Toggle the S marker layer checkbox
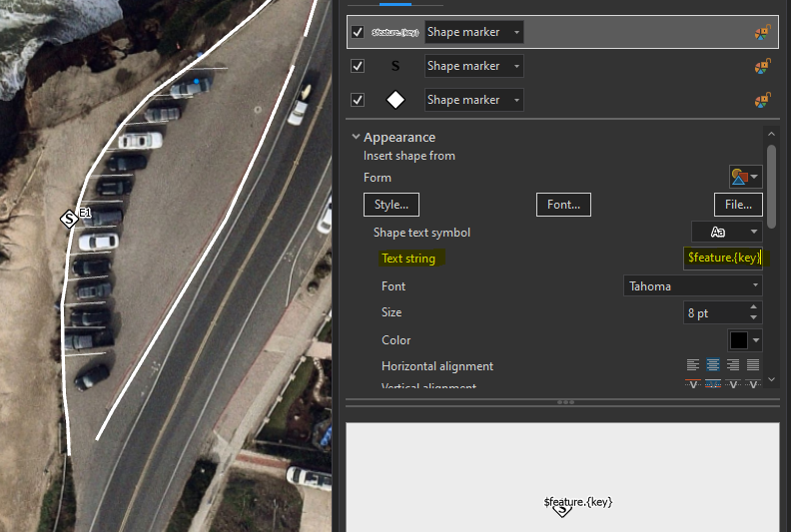This screenshot has width=791, height=532. [x=358, y=66]
